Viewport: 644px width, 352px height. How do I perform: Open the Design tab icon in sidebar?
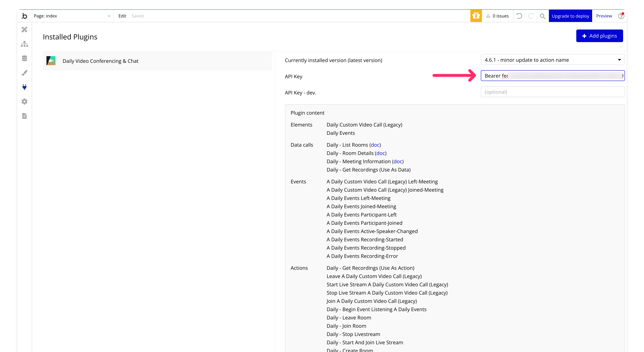tap(24, 30)
